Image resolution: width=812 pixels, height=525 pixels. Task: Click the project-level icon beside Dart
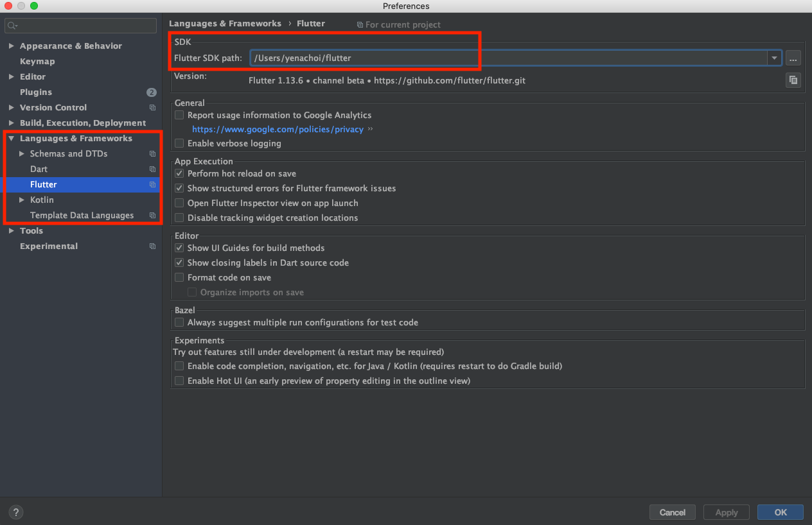tap(152, 169)
